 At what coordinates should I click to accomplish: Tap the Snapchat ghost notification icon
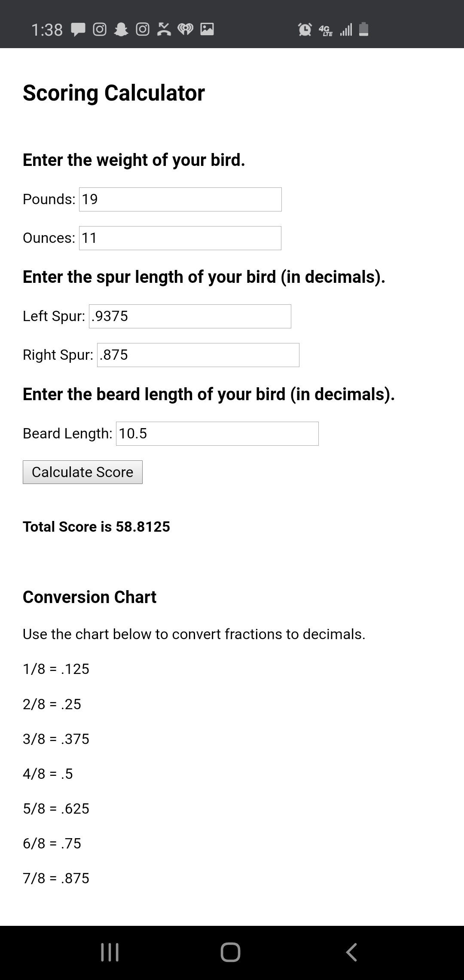pyautogui.click(x=121, y=30)
